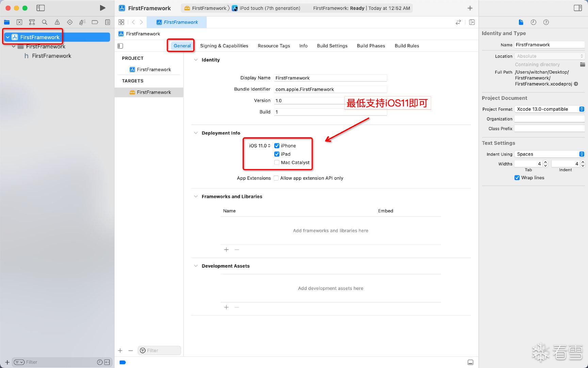Add a new target with plus
This screenshot has height=368, width=588.
120,350
